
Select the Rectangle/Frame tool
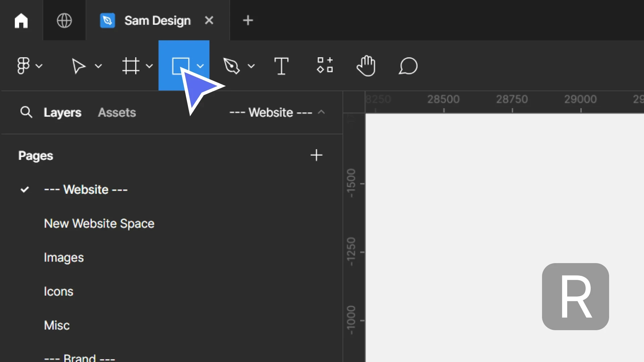180,65
